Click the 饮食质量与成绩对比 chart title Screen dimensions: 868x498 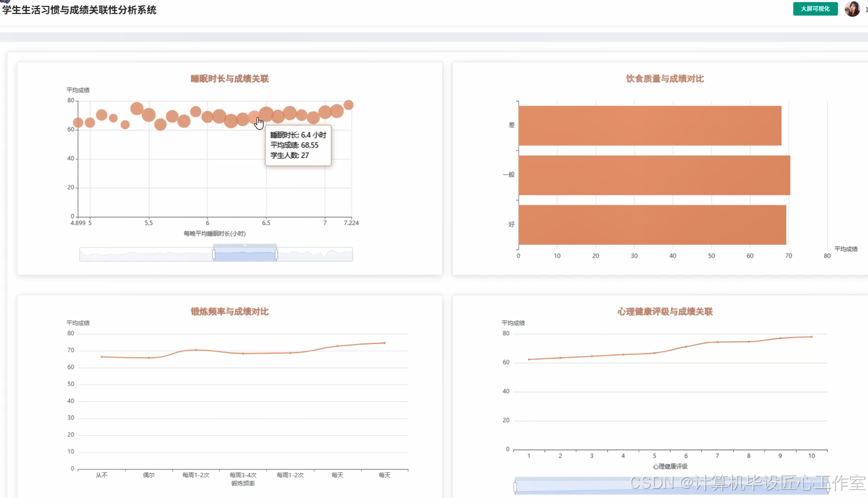tap(665, 79)
